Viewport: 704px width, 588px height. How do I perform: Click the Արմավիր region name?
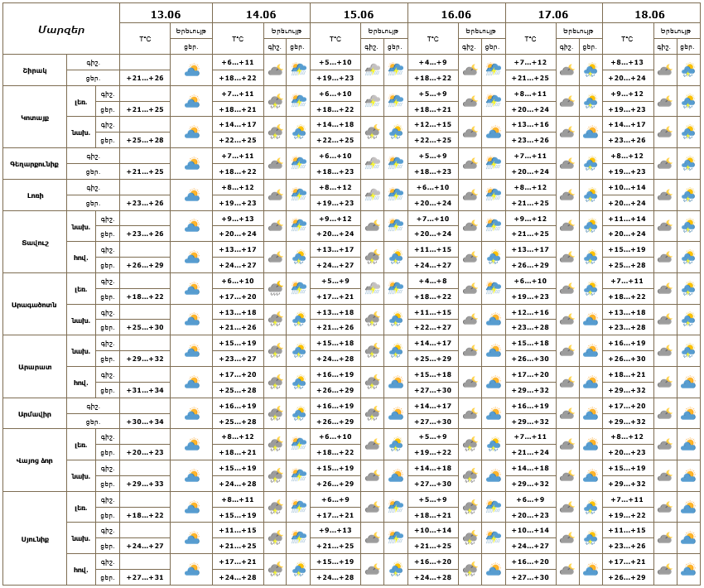(35, 414)
